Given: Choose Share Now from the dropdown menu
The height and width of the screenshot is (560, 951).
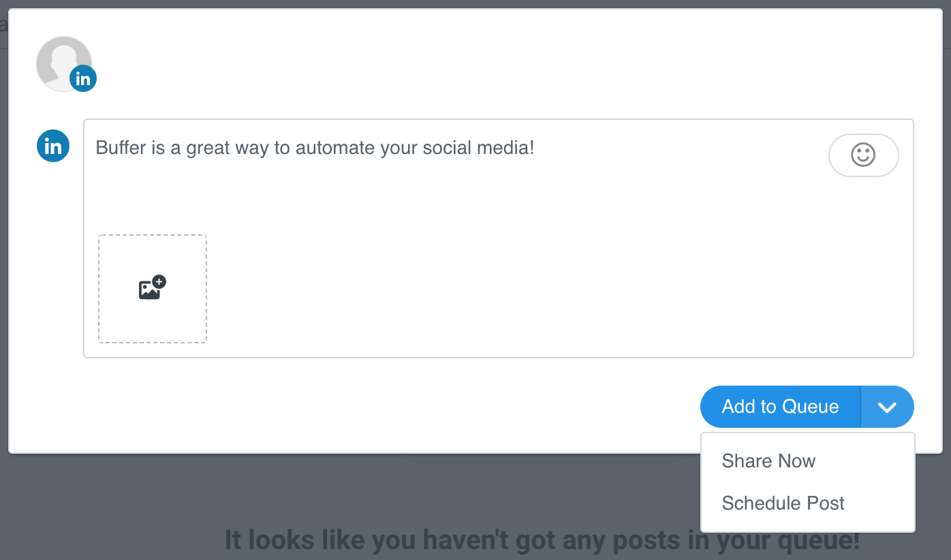Looking at the screenshot, I should [x=768, y=461].
